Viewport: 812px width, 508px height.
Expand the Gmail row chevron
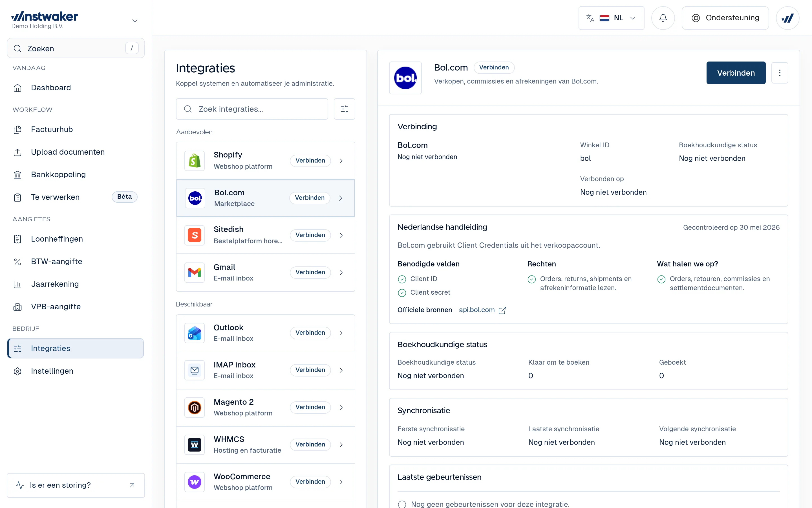(x=341, y=273)
